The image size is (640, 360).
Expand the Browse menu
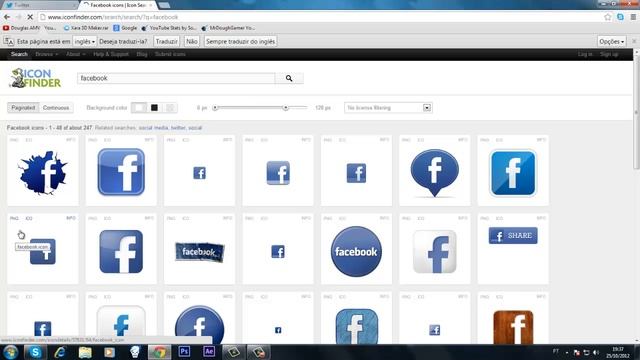pyautogui.click(x=47, y=54)
